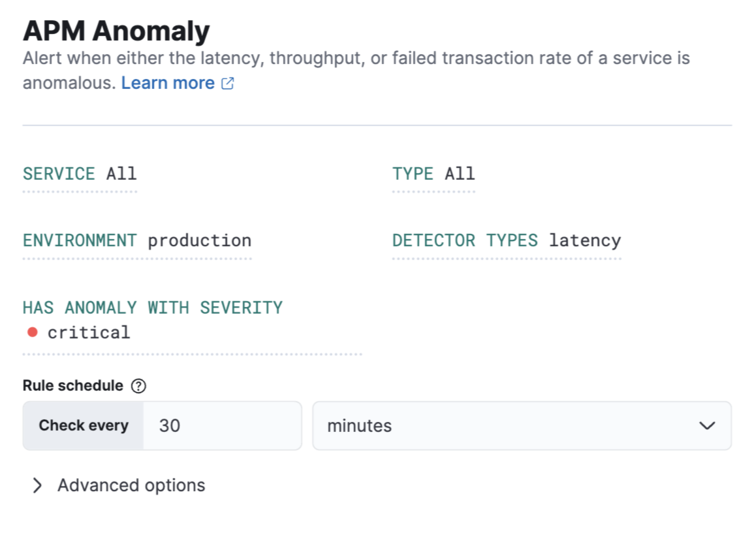Expand the Advanced options section
The width and height of the screenshot is (756, 537).
tap(131, 485)
